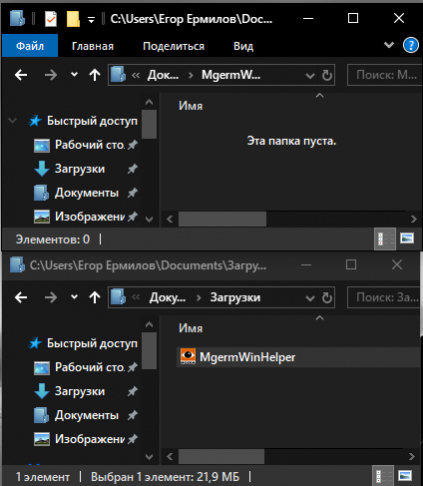Switch top window to large thumbnails view
423x486 pixels.
point(407,239)
